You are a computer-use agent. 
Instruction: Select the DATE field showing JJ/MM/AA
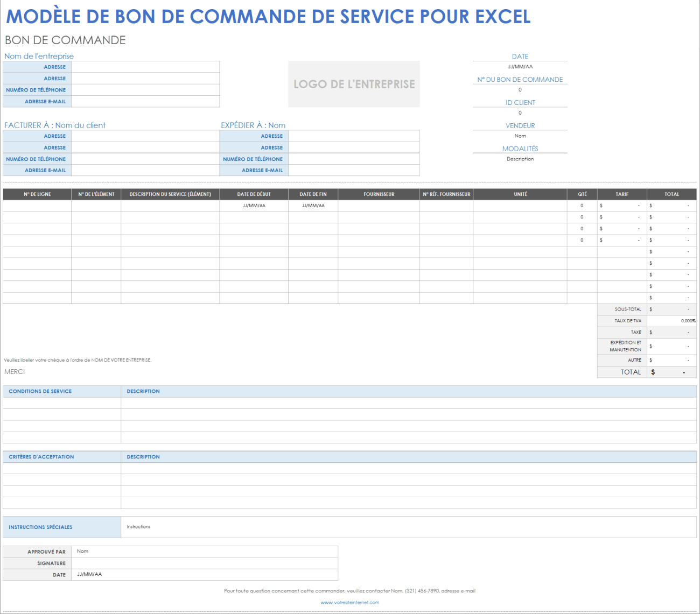click(x=520, y=67)
